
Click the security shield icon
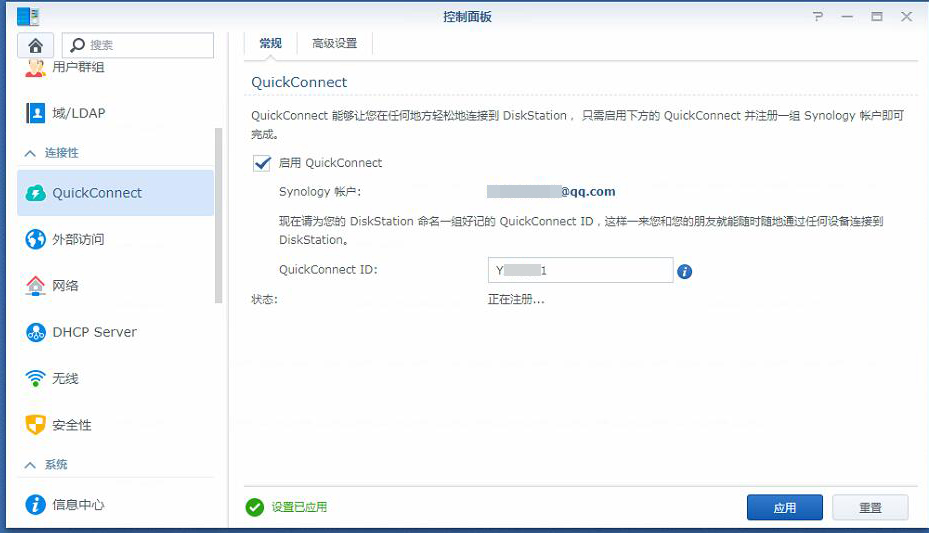(x=36, y=425)
